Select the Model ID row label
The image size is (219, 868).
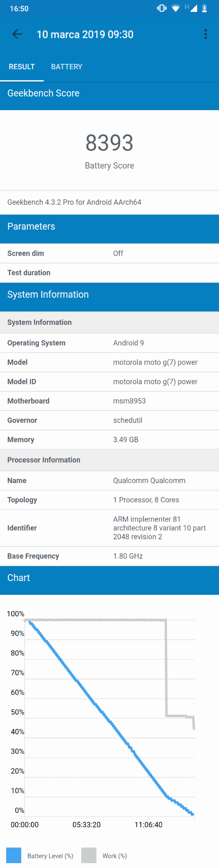click(x=22, y=382)
